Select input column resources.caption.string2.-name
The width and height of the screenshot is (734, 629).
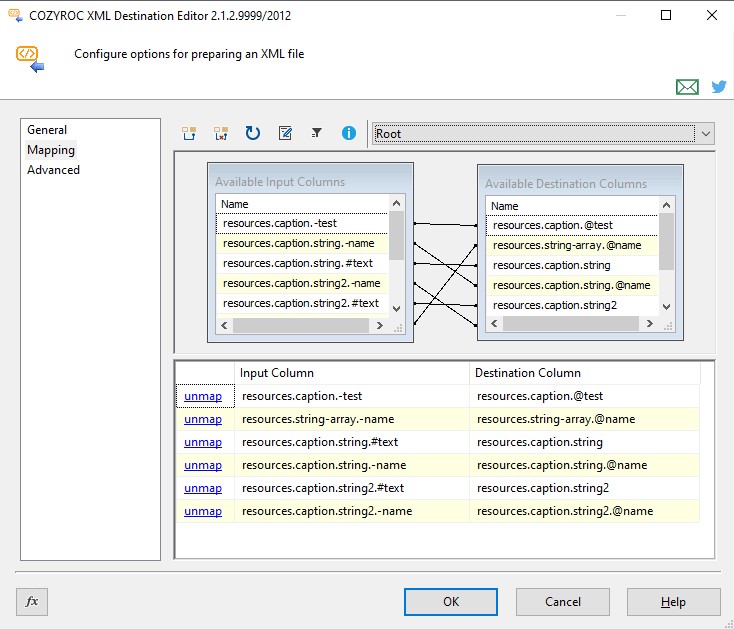click(302, 284)
